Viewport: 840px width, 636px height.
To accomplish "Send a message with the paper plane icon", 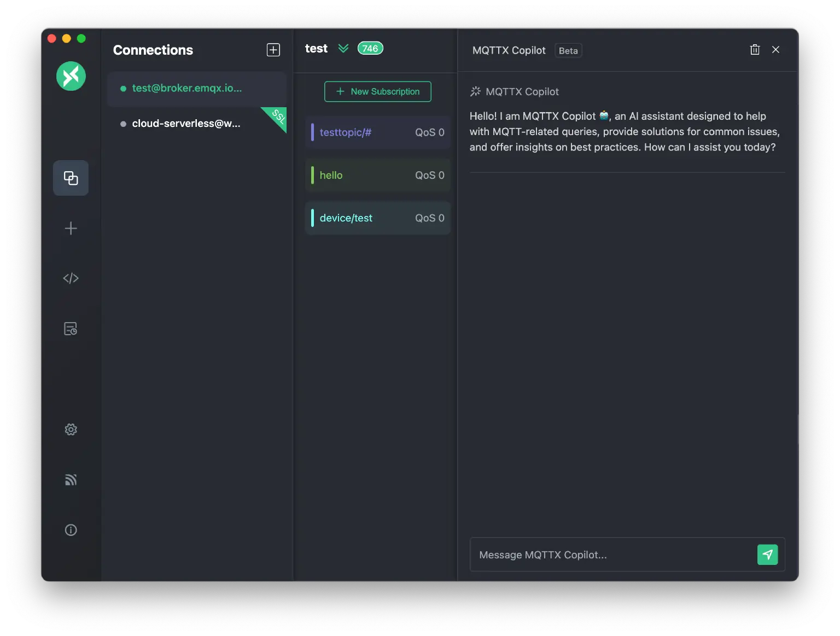I will 768,555.
